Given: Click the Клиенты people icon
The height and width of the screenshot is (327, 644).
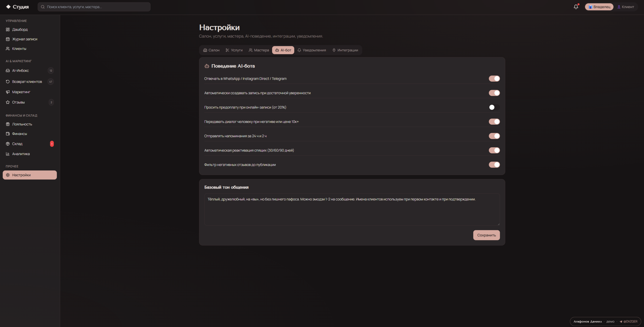Looking at the screenshot, I should pyautogui.click(x=8, y=49).
